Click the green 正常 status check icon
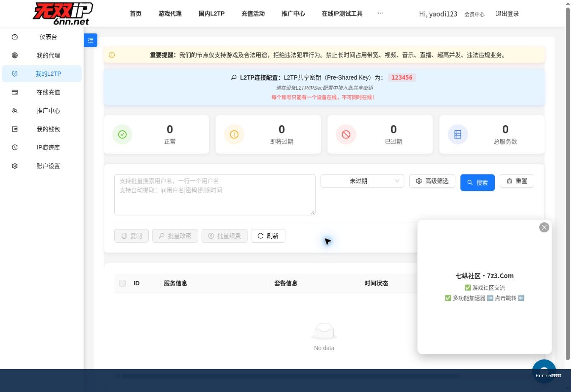Screen dimensions: 571x392 click(122, 134)
